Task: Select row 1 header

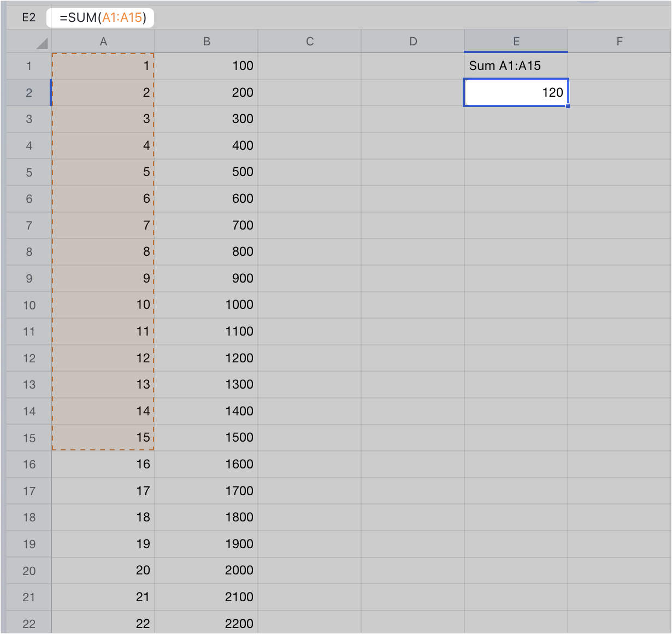Action: pos(29,66)
